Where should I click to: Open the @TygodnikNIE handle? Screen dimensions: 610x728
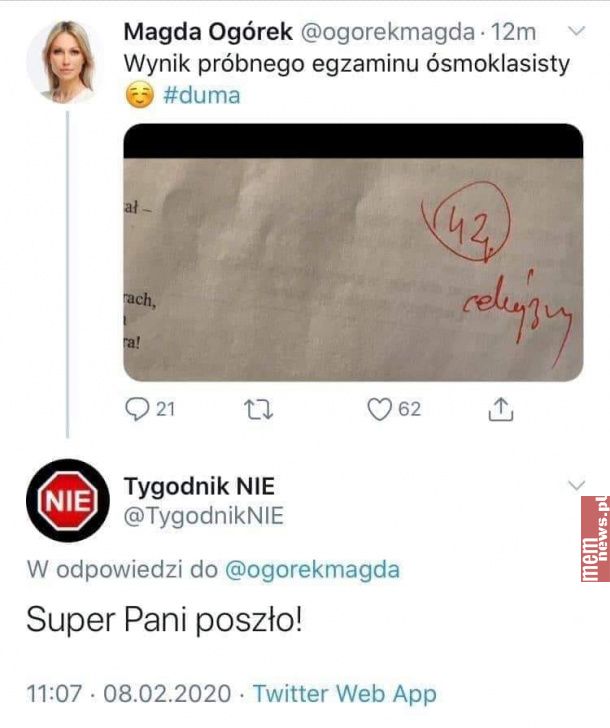(x=203, y=516)
